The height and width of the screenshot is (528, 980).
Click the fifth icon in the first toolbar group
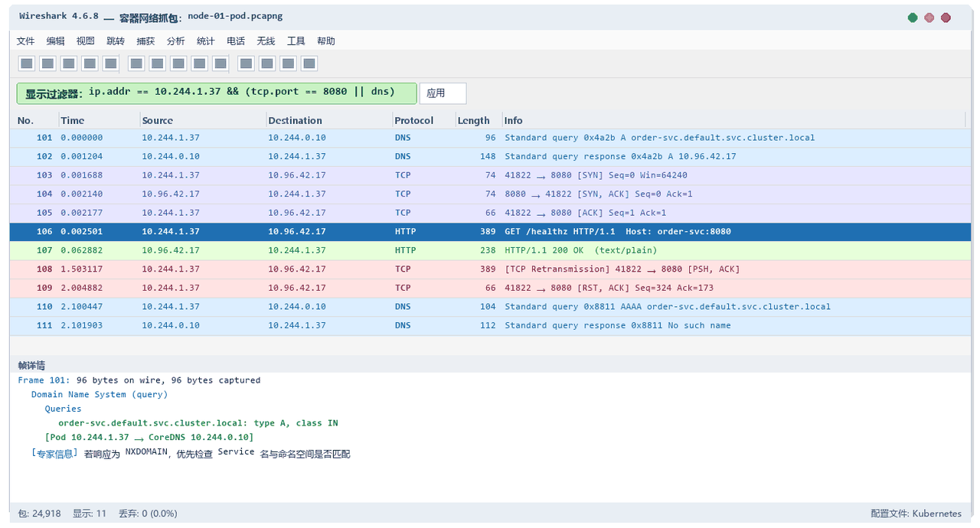point(111,64)
